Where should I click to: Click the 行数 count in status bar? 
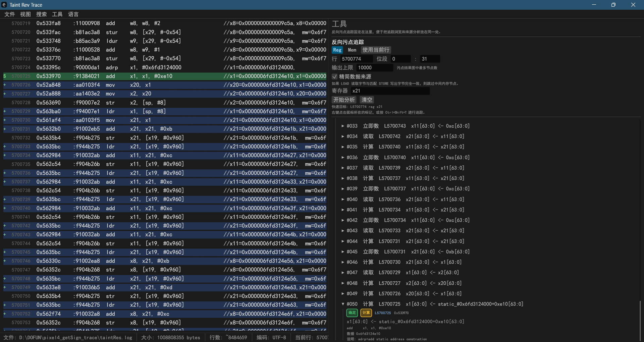point(228,338)
